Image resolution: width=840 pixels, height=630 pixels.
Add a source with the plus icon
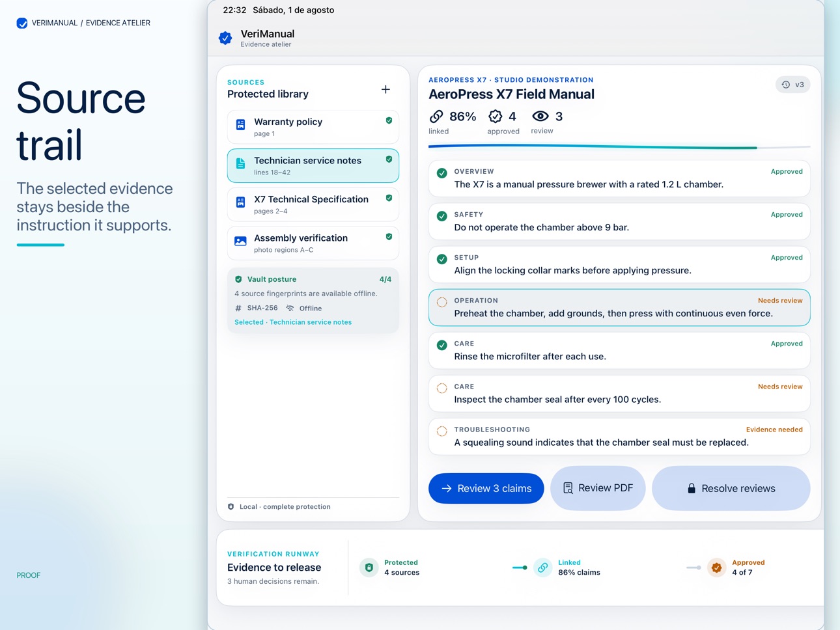tap(385, 89)
